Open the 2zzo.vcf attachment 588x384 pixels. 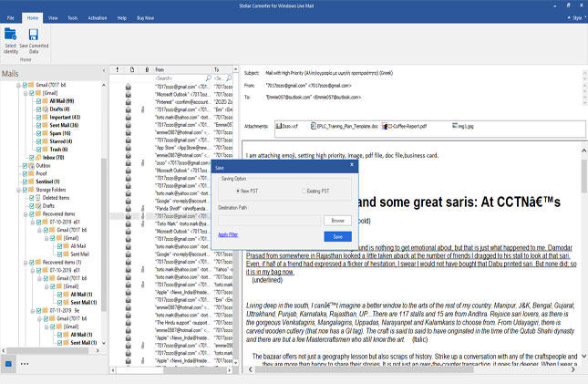tap(287, 126)
